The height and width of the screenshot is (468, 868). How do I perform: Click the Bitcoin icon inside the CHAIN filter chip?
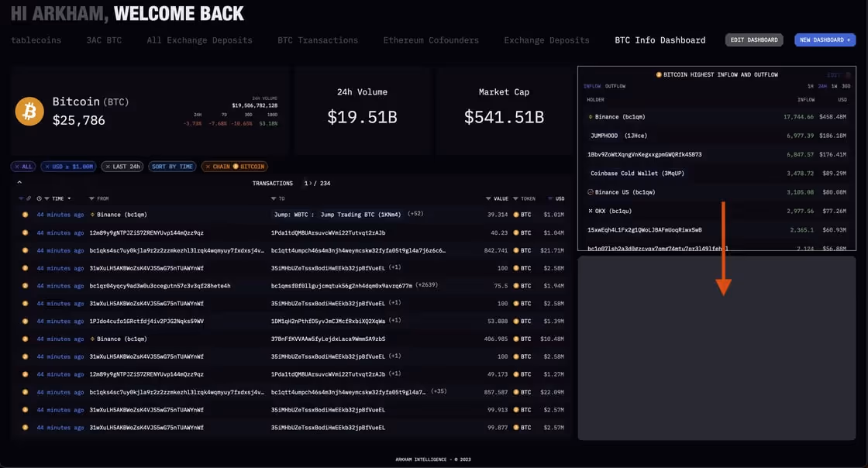coord(235,167)
